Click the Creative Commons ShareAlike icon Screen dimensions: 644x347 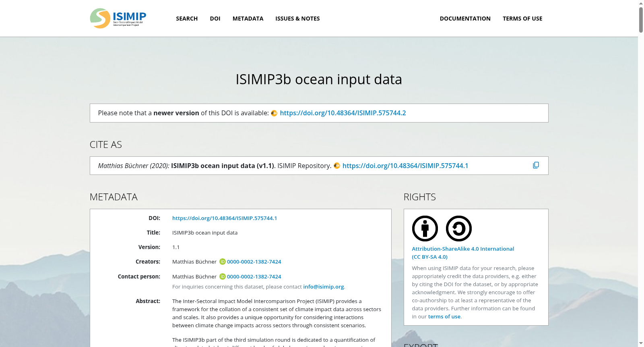coord(459,229)
